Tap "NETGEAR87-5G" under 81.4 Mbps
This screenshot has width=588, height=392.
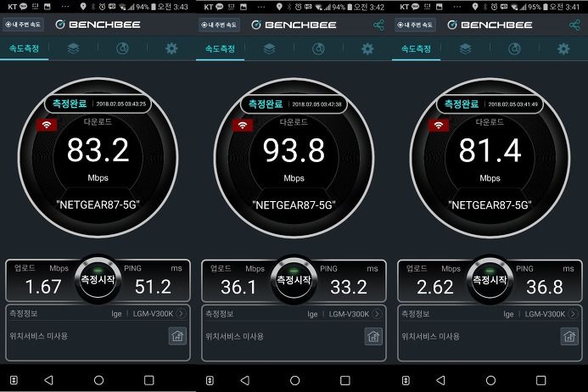pyautogui.click(x=490, y=205)
